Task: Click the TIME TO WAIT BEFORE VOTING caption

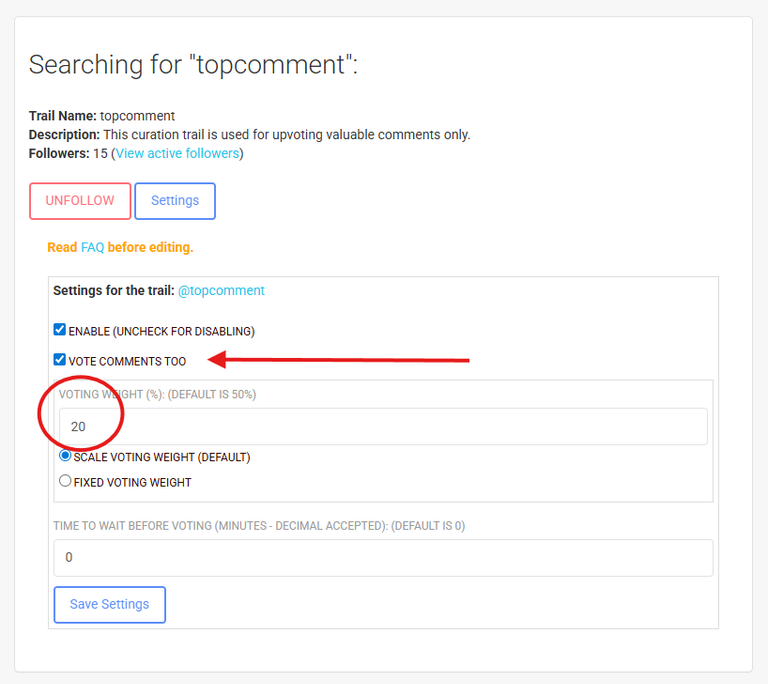Action: [259, 526]
